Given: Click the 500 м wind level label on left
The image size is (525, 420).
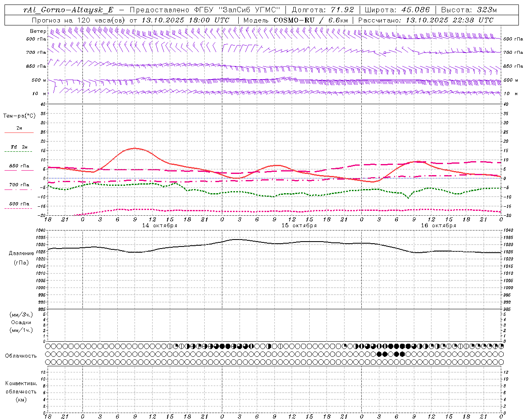Looking at the screenshot, I should point(39,80).
